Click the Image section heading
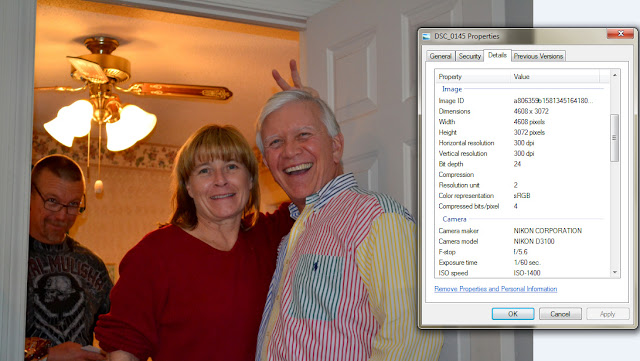640x361 pixels. tap(452, 89)
